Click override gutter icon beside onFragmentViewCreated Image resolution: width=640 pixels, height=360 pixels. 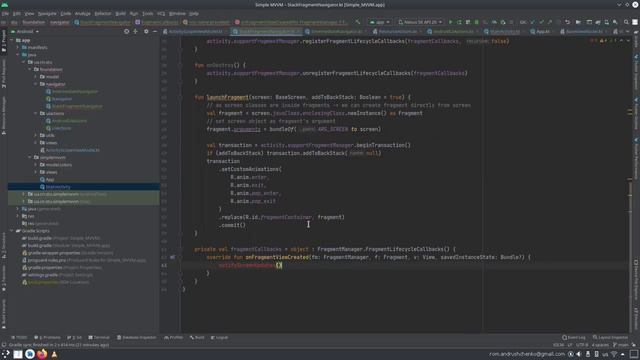pyautogui.click(x=172, y=258)
